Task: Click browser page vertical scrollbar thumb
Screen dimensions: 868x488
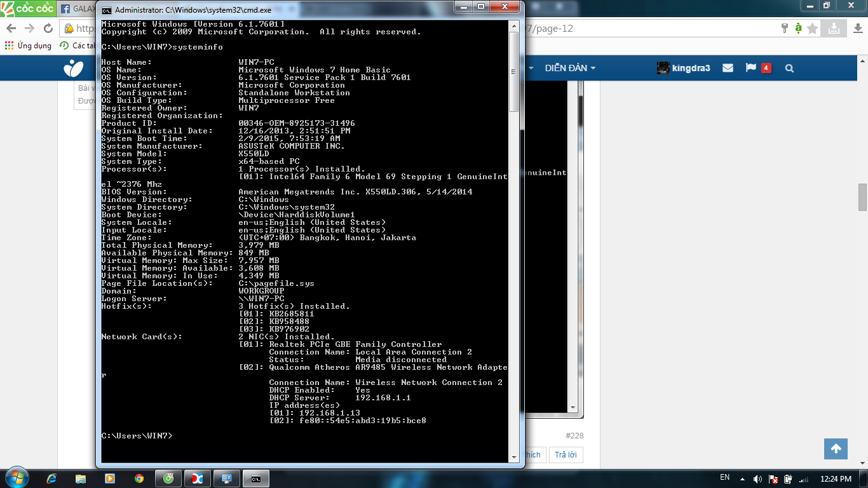Action: 862,197
